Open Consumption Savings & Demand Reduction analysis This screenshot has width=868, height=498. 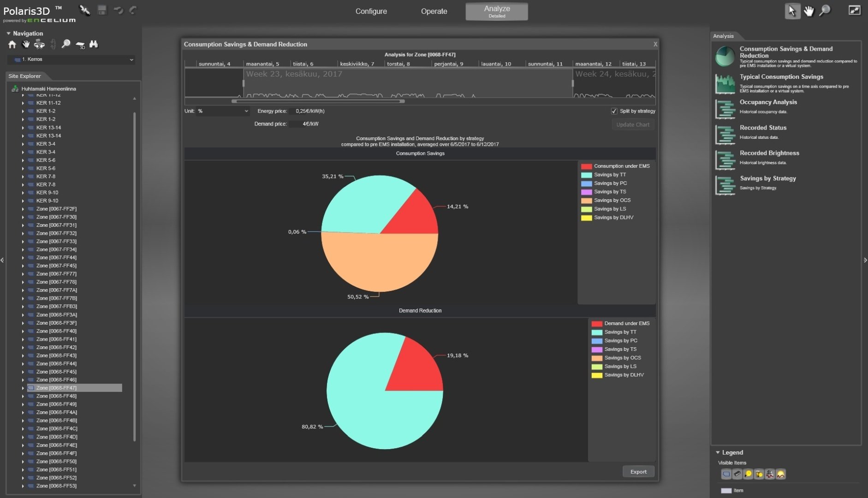point(786,57)
